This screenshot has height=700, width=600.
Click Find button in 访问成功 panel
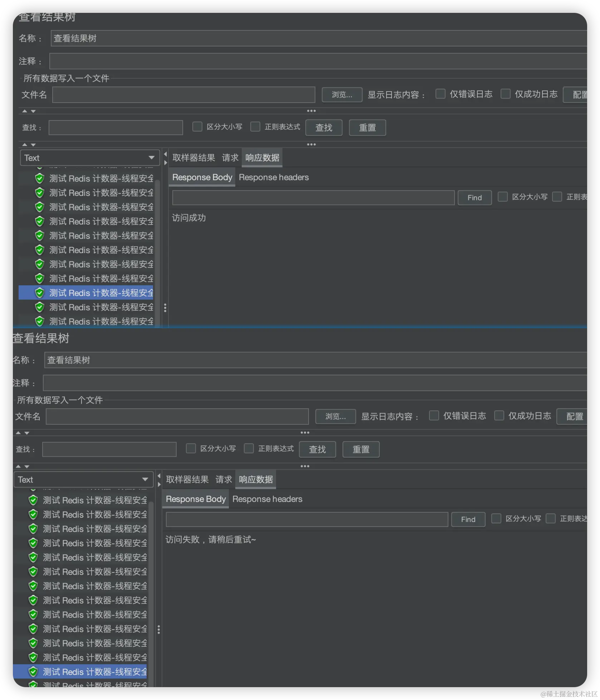[x=474, y=198]
